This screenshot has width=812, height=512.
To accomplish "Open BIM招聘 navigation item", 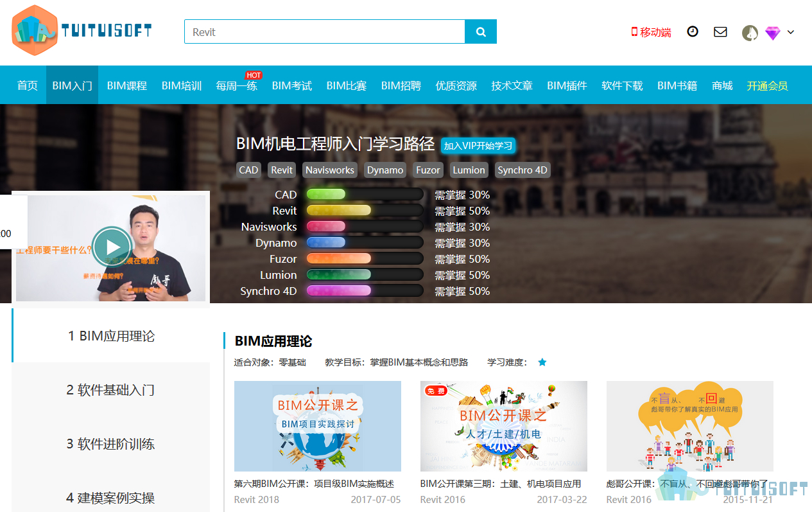I will 401,85.
